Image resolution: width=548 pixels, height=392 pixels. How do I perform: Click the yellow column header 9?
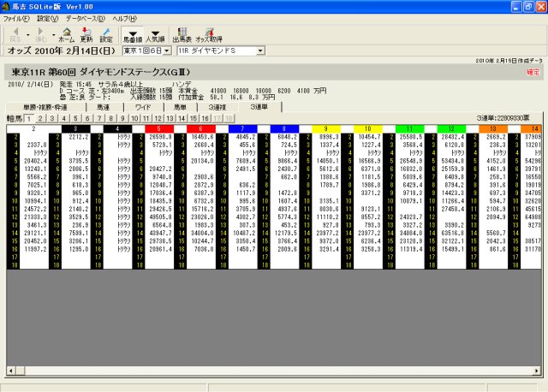[325, 129]
